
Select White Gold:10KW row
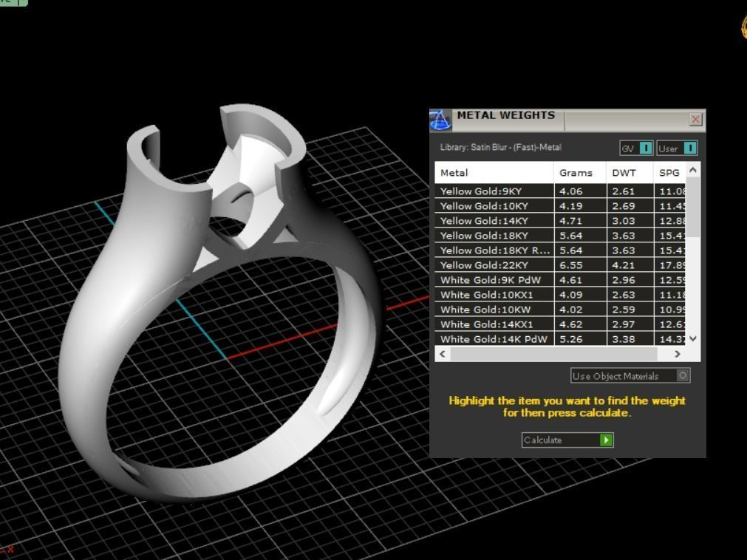pos(560,309)
